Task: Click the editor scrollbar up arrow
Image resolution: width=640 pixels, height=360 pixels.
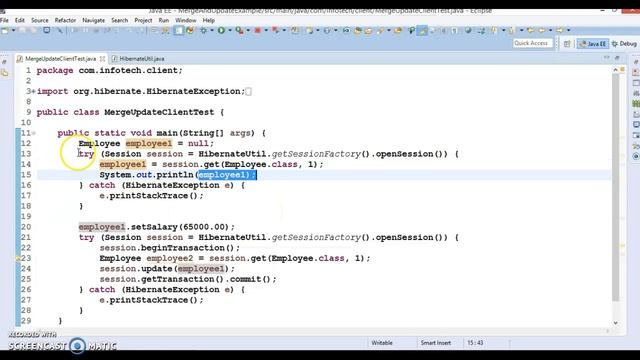Action: pyautogui.click(x=616, y=70)
